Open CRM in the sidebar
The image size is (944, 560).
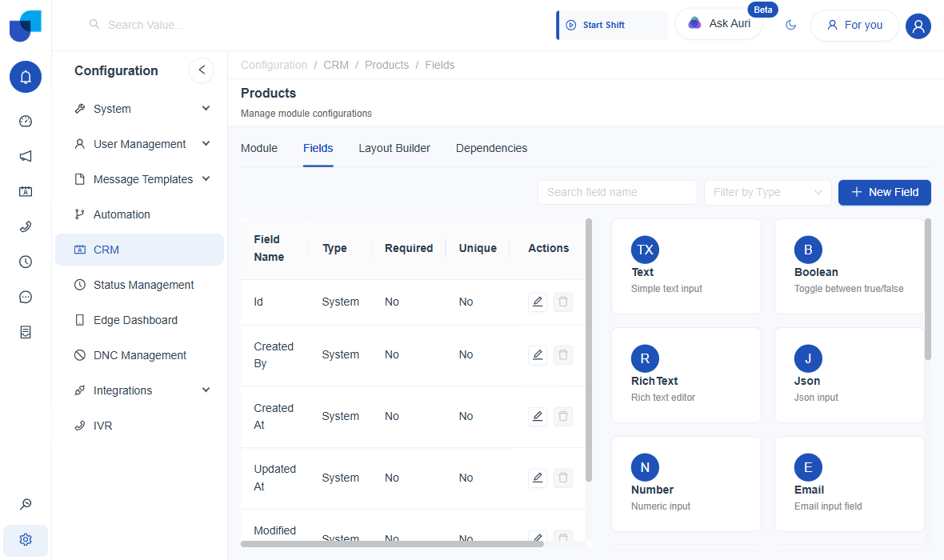[x=140, y=250]
